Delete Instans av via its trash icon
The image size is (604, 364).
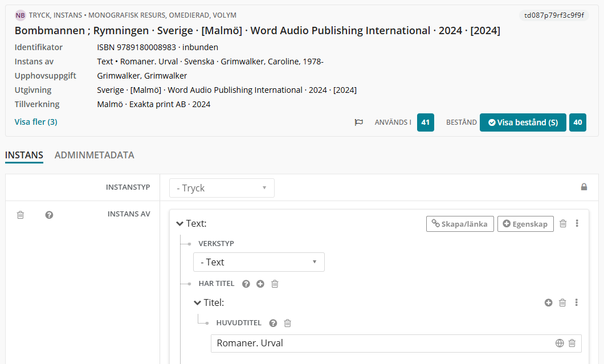click(x=21, y=215)
